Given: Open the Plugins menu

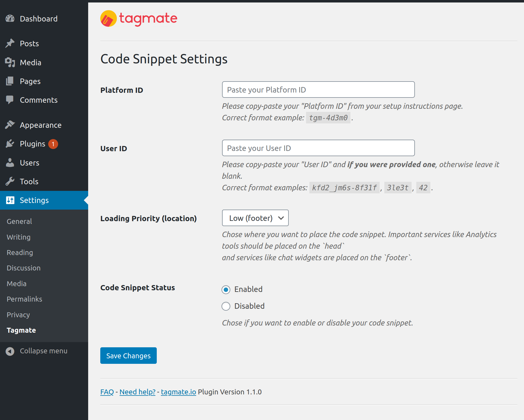Looking at the screenshot, I should [44, 144].
